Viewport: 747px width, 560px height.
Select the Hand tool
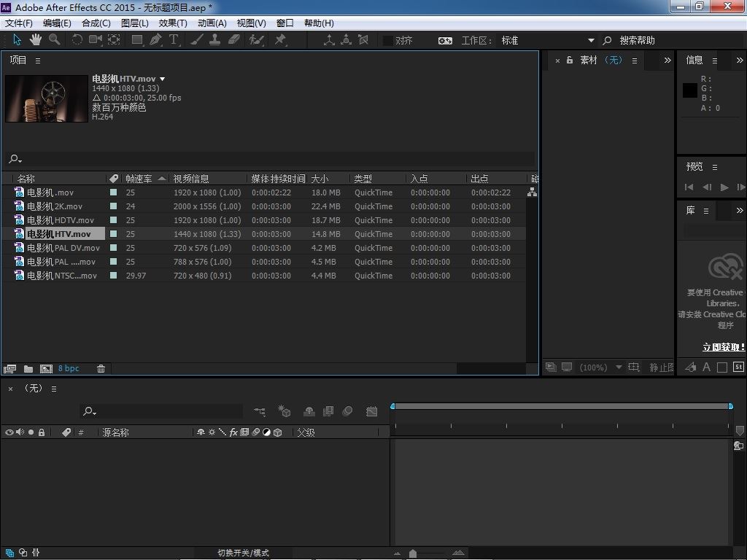click(x=35, y=40)
